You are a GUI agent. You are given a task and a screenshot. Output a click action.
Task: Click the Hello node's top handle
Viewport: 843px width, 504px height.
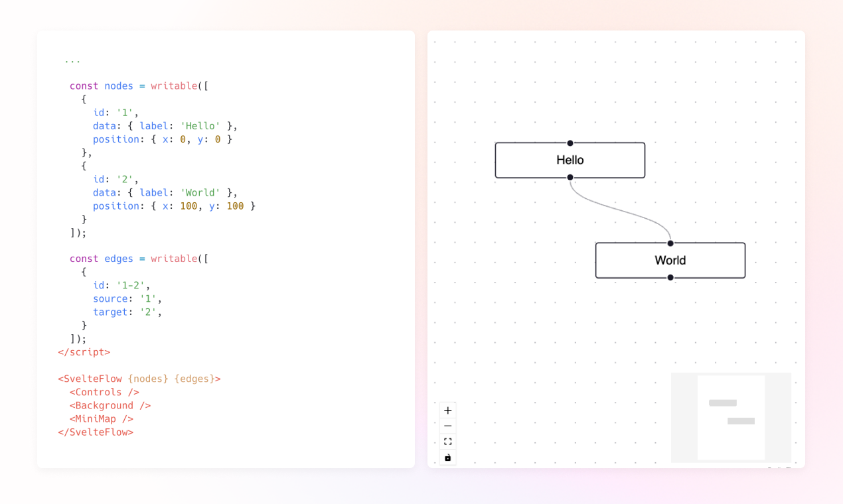coord(570,143)
